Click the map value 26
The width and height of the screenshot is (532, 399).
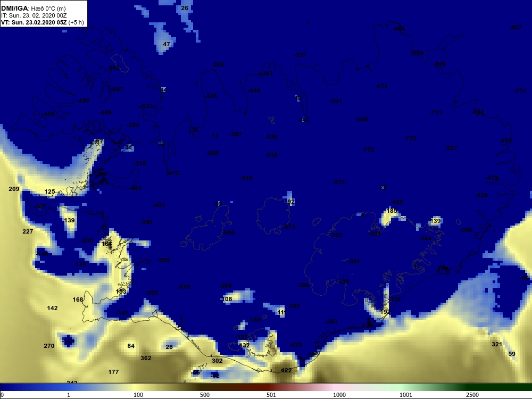pos(185,8)
